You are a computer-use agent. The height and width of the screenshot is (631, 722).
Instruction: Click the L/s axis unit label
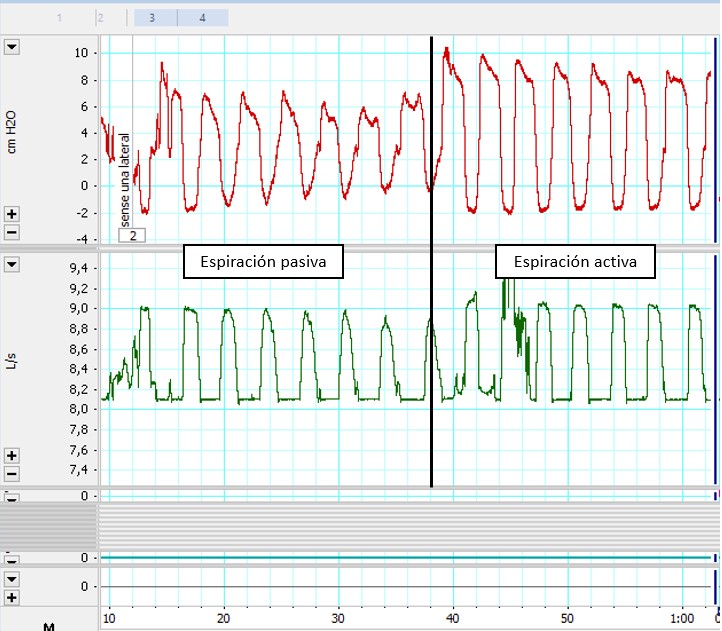point(12,366)
